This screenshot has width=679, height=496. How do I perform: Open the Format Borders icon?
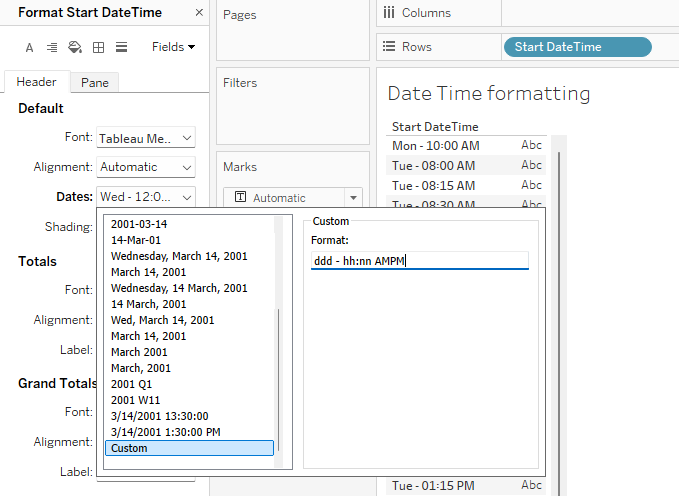pyautogui.click(x=98, y=47)
